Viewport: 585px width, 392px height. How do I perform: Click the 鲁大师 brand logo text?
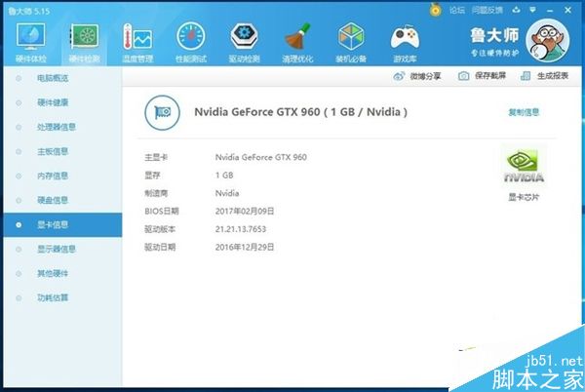click(x=494, y=36)
